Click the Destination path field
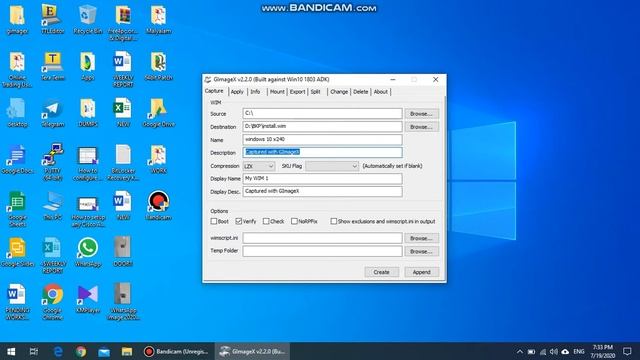Image resolution: width=640 pixels, height=360 pixels. [322, 127]
